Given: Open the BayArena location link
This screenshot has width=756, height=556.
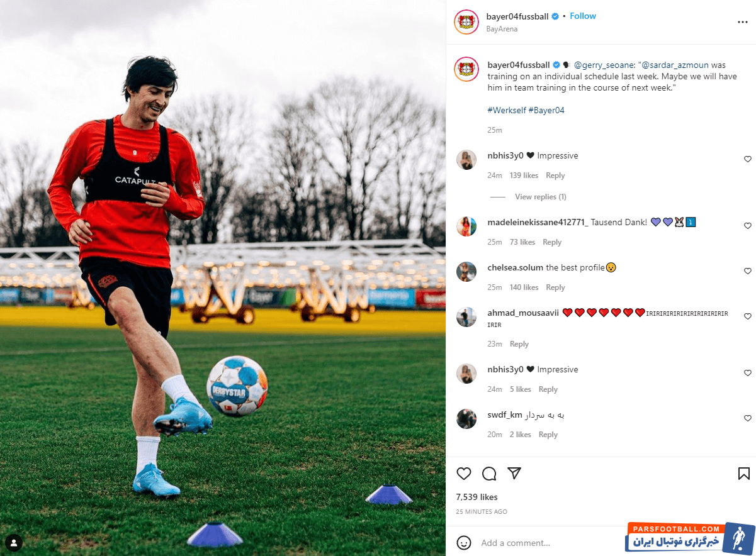Looking at the screenshot, I should (x=502, y=29).
